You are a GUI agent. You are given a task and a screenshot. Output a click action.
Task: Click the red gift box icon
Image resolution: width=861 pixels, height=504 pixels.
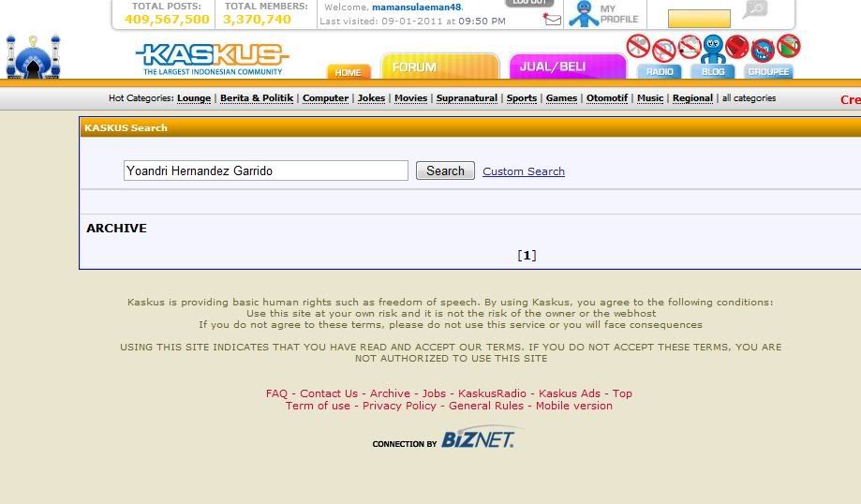(x=737, y=47)
